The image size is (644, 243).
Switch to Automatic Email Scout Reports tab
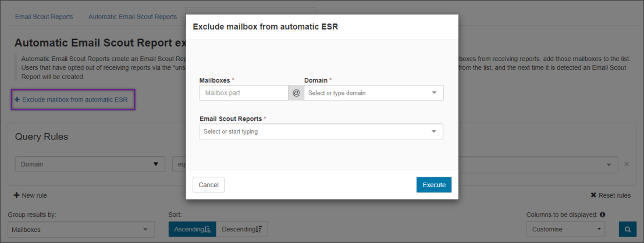click(x=133, y=17)
